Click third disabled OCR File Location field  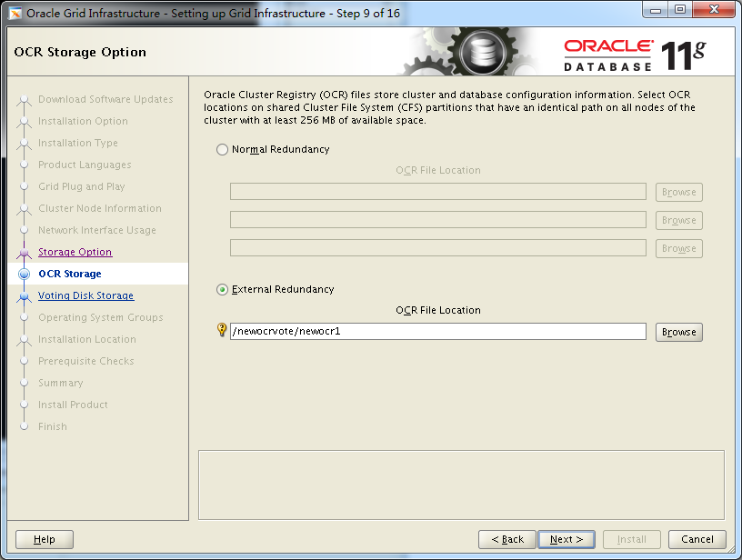[437, 248]
